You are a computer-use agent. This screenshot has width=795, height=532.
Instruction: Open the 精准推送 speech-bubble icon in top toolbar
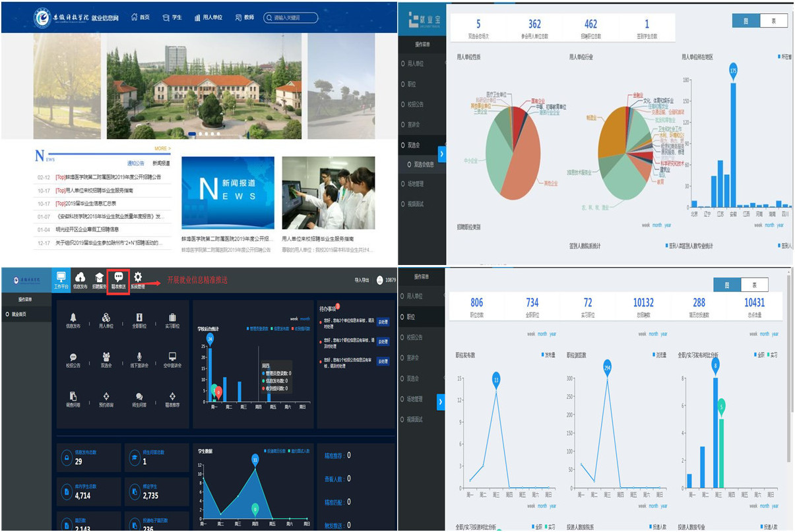click(119, 278)
